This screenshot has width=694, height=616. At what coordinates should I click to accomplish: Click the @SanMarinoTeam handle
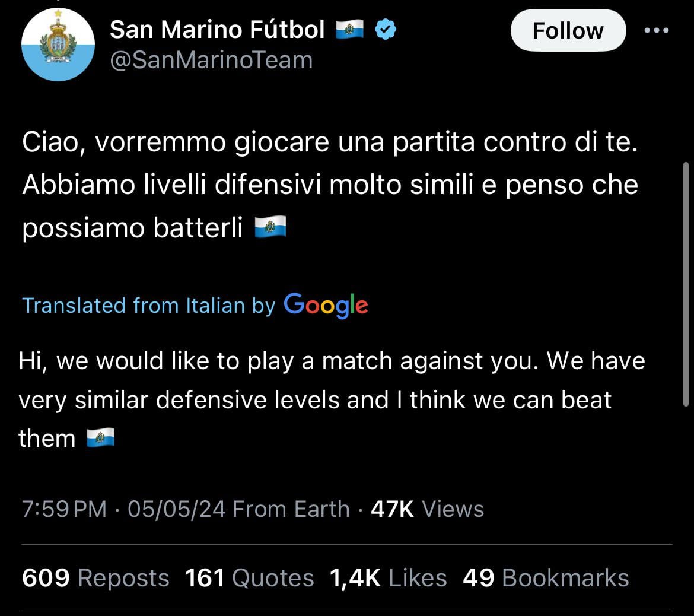click(x=211, y=60)
